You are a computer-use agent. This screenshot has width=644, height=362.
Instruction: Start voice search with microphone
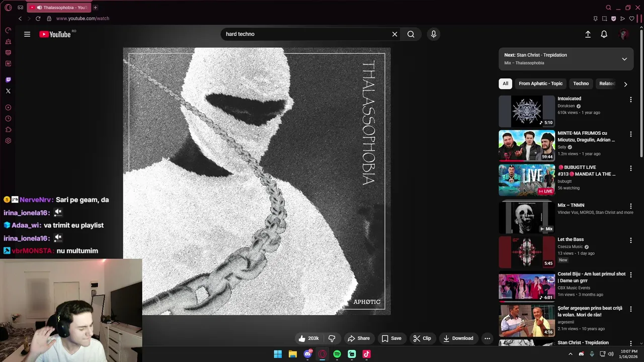(434, 34)
